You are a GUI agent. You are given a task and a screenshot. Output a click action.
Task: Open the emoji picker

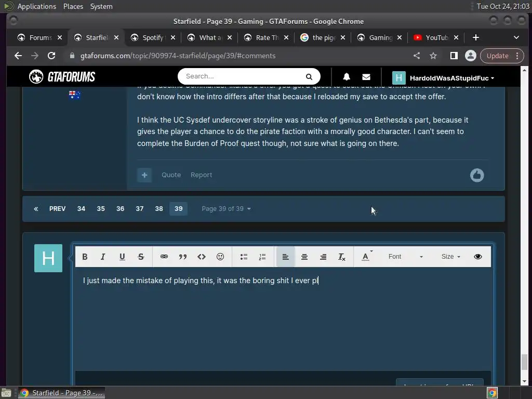(x=220, y=257)
